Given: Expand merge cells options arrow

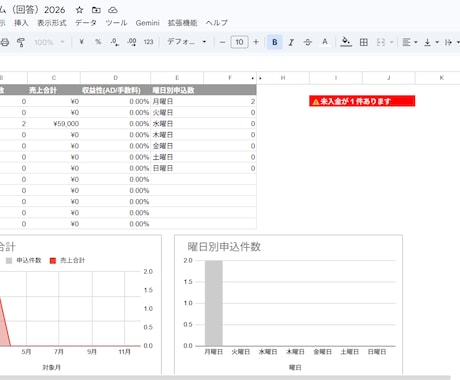Looking at the screenshot, I should click(x=392, y=42).
